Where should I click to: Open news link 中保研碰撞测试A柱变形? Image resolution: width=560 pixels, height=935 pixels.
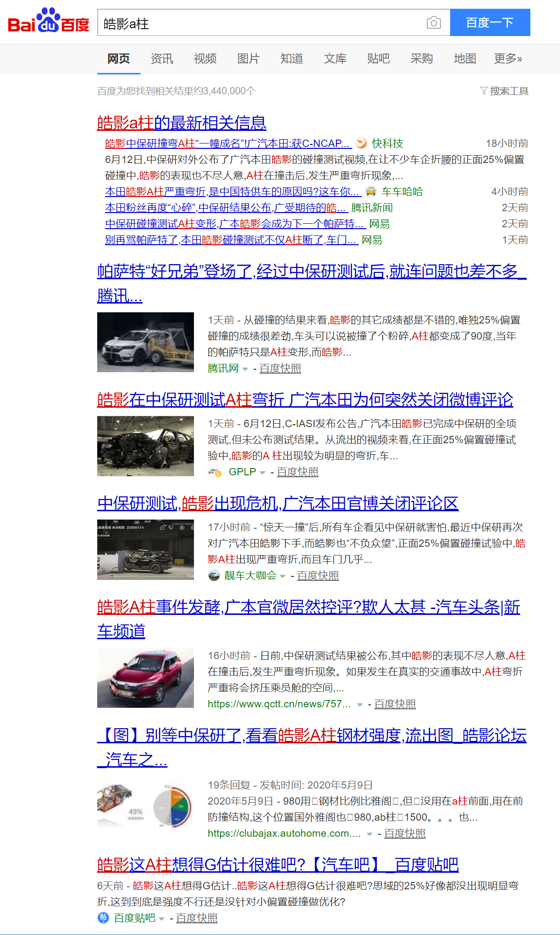coord(235,224)
